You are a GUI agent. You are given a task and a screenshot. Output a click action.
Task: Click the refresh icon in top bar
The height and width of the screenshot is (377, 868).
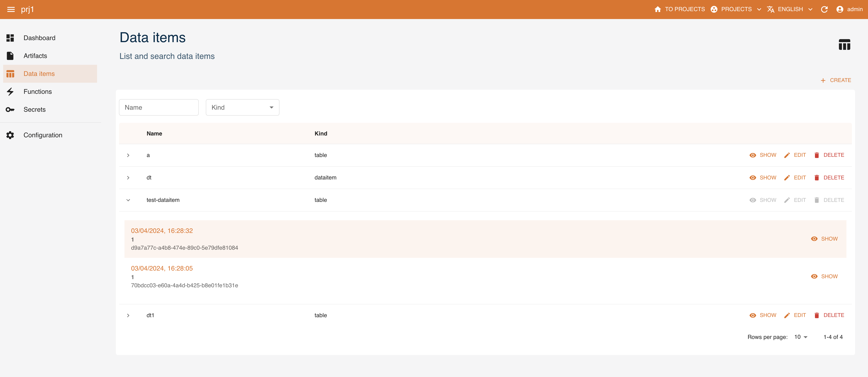point(824,10)
